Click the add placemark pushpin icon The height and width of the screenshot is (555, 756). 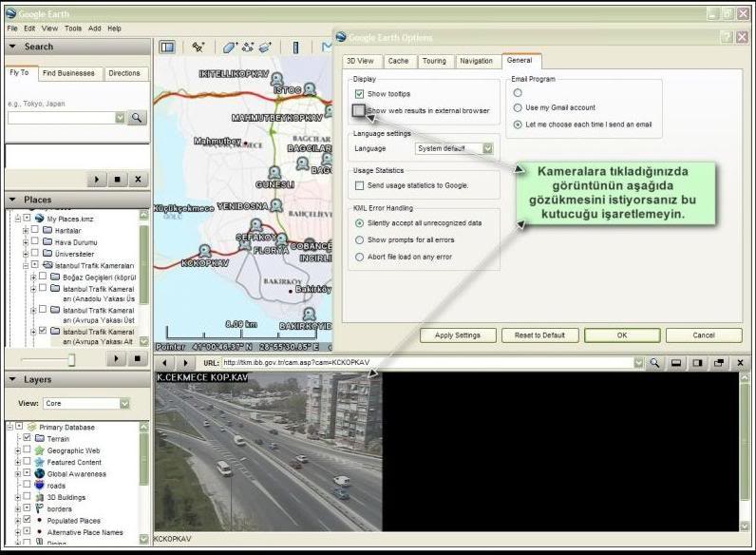pos(198,47)
